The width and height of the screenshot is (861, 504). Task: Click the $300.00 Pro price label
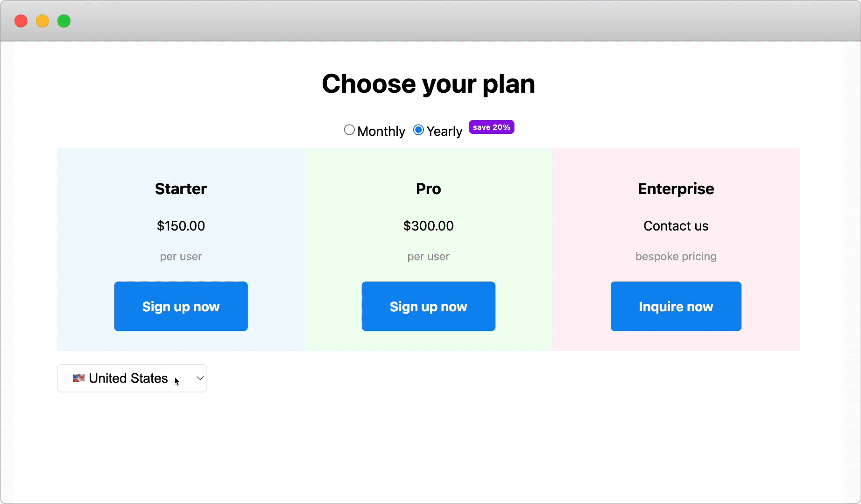coord(428,226)
